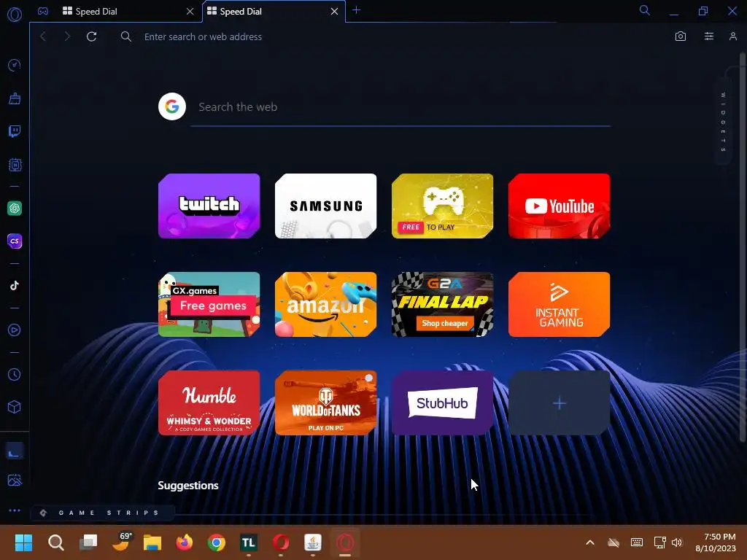Open the Twitch speed dial tile
Image resolution: width=747 pixels, height=560 pixels.
[x=209, y=206]
